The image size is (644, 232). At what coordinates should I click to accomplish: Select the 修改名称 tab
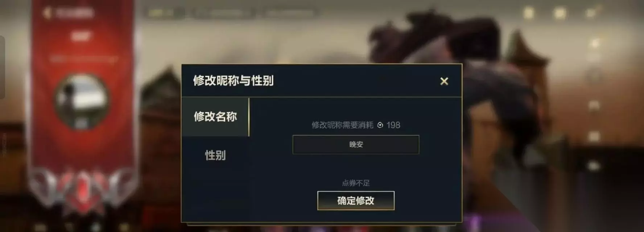(215, 117)
